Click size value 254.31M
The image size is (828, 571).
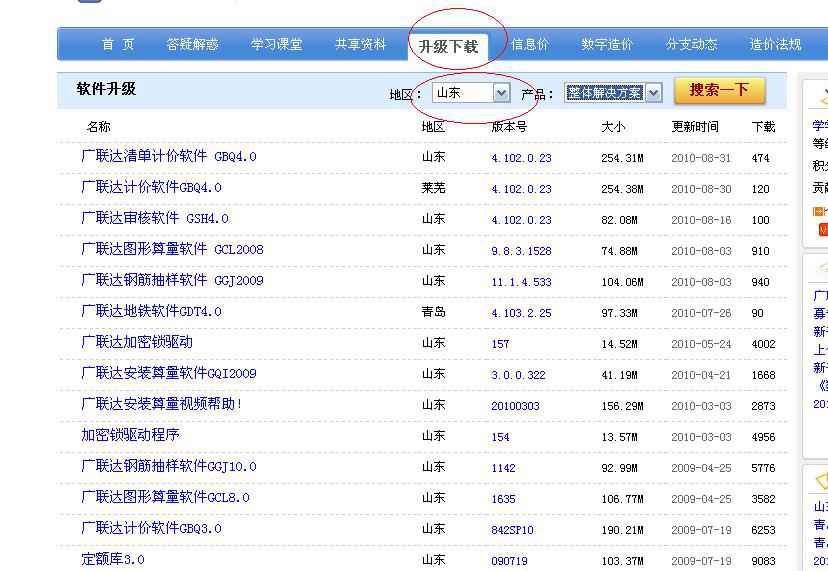coord(622,158)
